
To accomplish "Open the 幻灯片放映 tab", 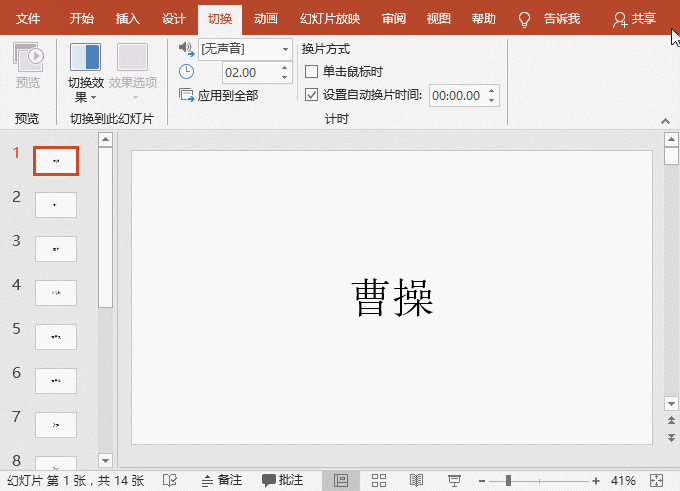I will click(329, 19).
